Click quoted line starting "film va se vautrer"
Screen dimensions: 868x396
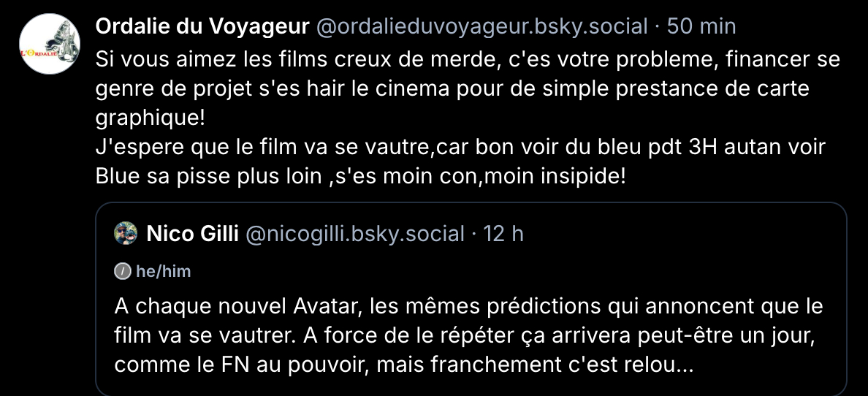click(x=464, y=335)
